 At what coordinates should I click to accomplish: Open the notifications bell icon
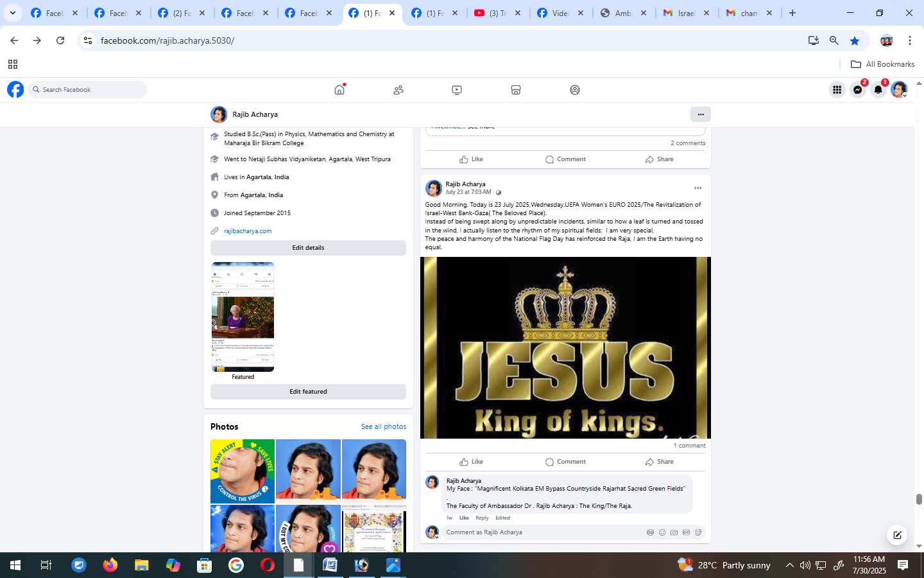tap(878, 90)
